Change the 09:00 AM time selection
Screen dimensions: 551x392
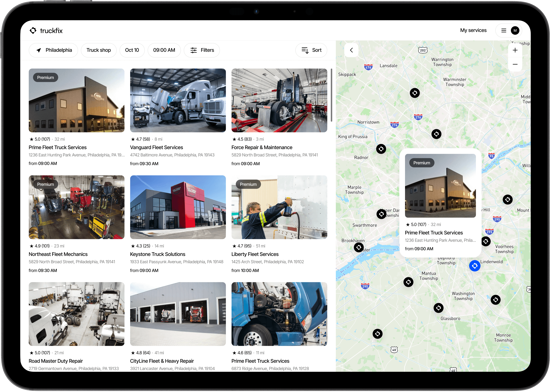(164, 50)
